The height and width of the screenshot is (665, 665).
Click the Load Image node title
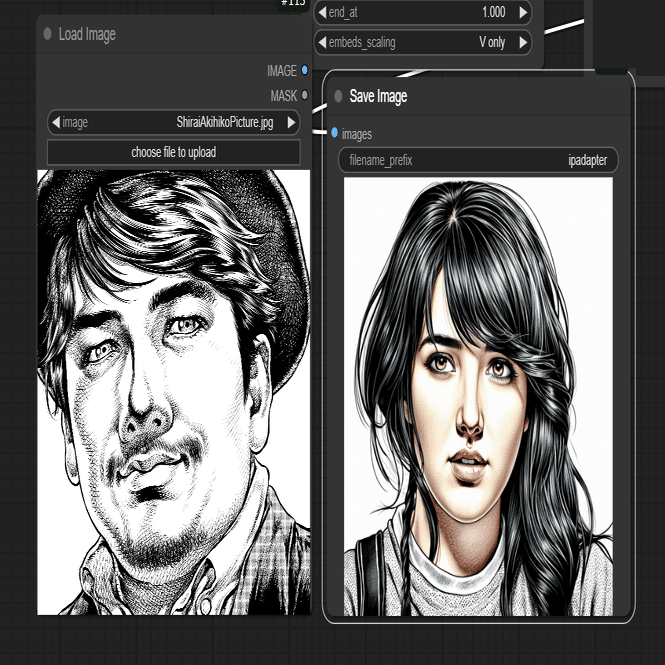pos(87,34)
